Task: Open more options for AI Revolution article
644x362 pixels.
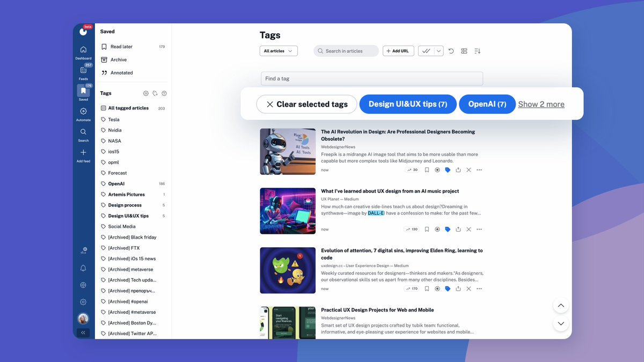Action: (479, 170)
